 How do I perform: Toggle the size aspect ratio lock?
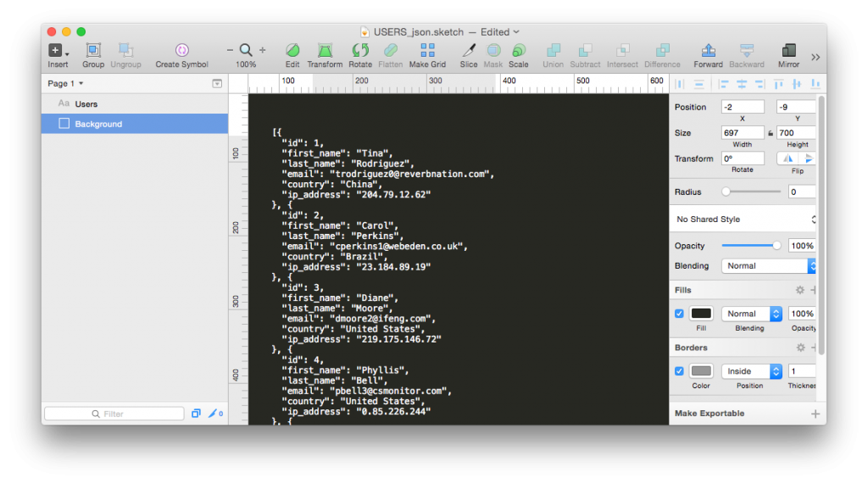pyautogui.click(x=771, y=133)
